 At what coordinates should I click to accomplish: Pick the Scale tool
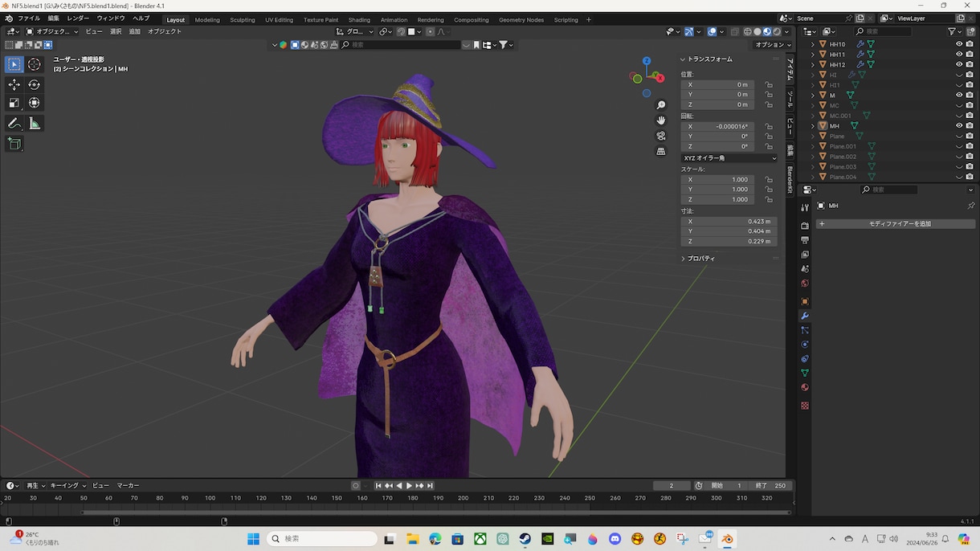tap(14, 103)
